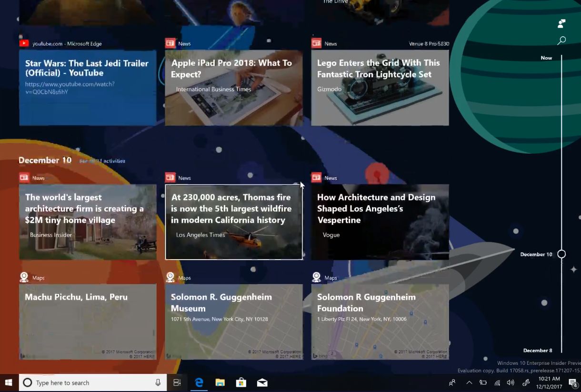Click Maps icon above Machu Picchu card
The width and height of the screenshot is (581, 392).
[24, 277]
